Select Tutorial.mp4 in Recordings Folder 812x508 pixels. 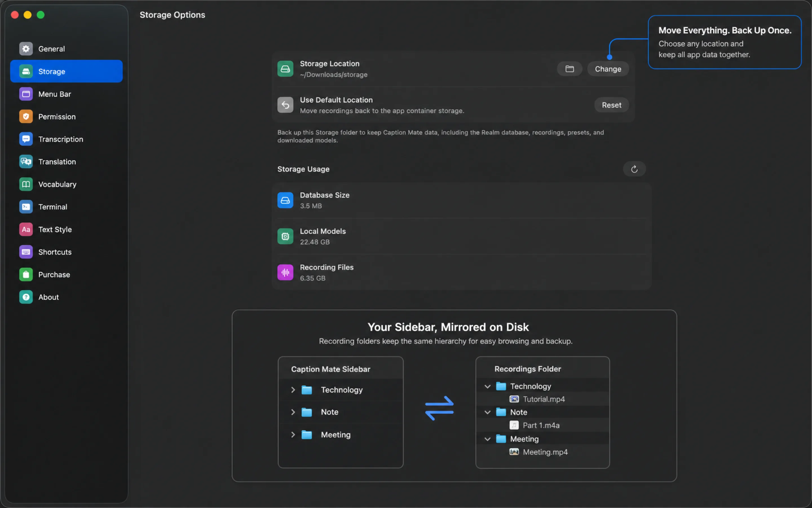[544, 399]
